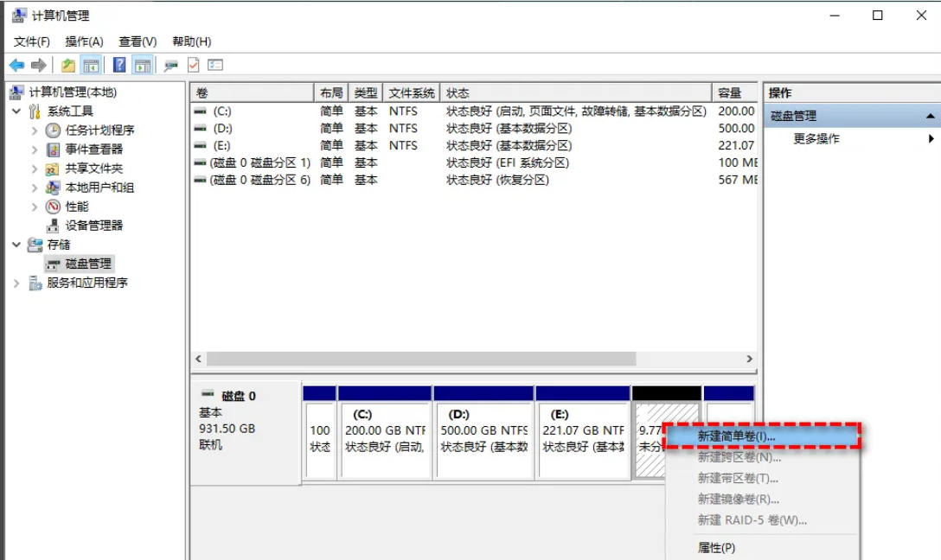Collapse the 磁盘管理 actions section arrow
Screen dimensions: 941x560
[x=931, y=116]
